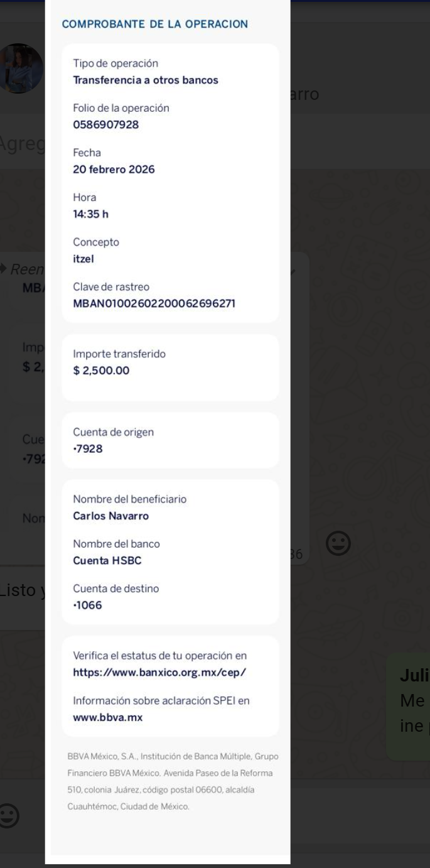Click the date 20 febrero 2026

tap(114, 170)
